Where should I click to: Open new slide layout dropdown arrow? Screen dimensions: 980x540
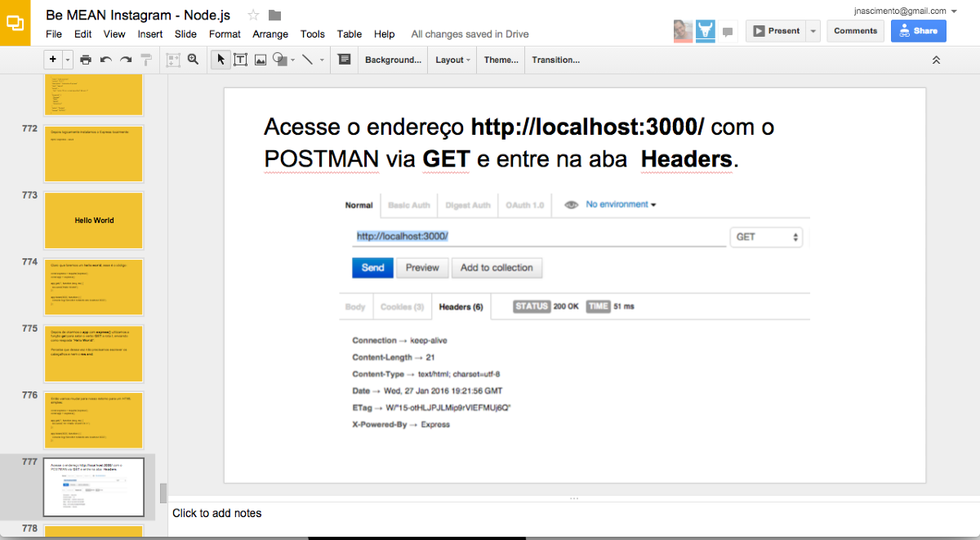[x=68, y=60]
